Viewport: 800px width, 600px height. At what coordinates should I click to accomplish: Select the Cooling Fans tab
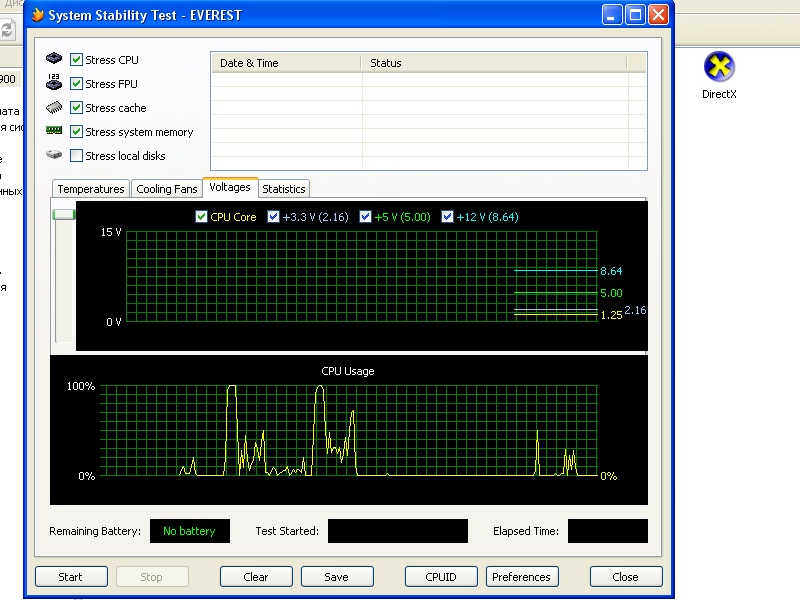click(x=166, y=189)
